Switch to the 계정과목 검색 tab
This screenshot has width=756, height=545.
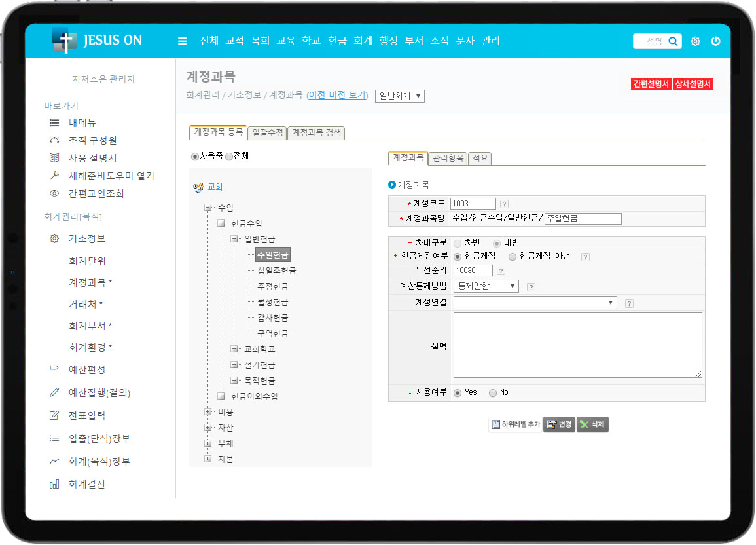click(x=316, y=132)
